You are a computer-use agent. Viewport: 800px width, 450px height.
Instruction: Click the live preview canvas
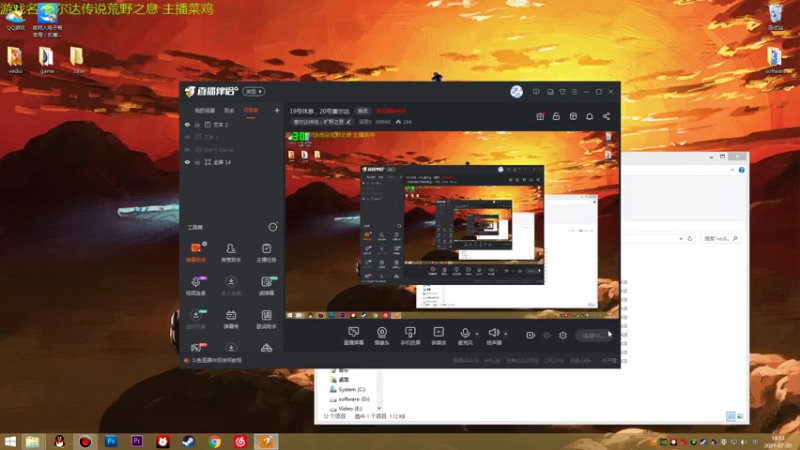(x=452, y=225)
